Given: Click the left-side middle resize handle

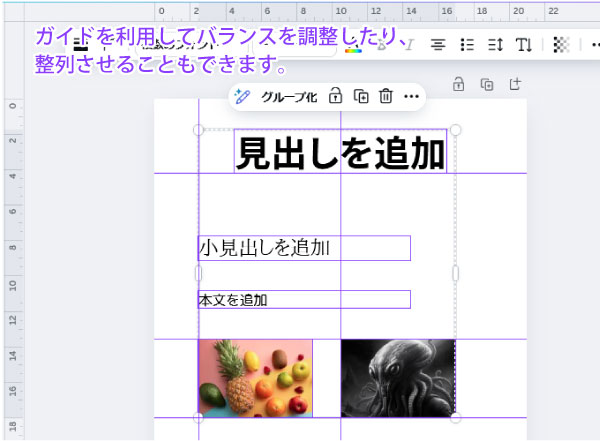Looking at the screenshot, I should (198, 273).
